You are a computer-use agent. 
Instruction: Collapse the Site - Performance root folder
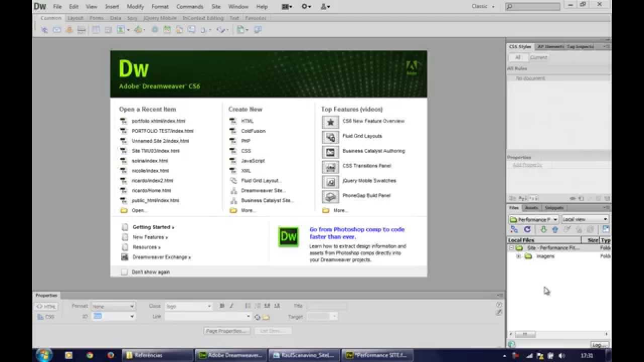click(511, 248)
